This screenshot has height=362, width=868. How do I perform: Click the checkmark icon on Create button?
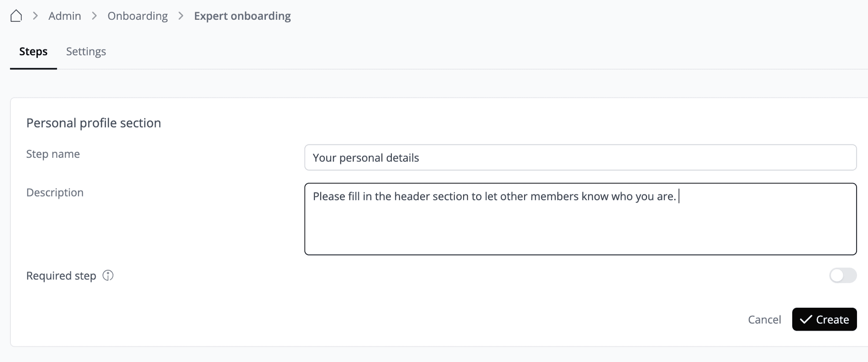(x=806, y=319)
